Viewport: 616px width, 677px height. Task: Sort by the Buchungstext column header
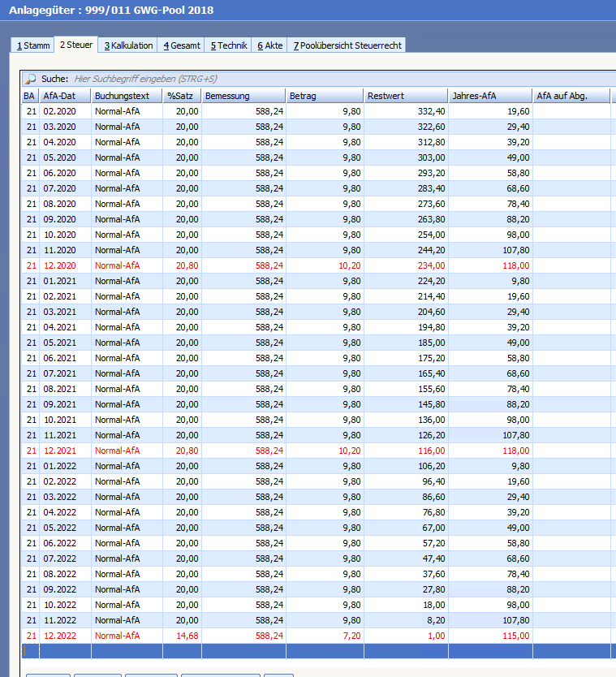tap(127, 97)
